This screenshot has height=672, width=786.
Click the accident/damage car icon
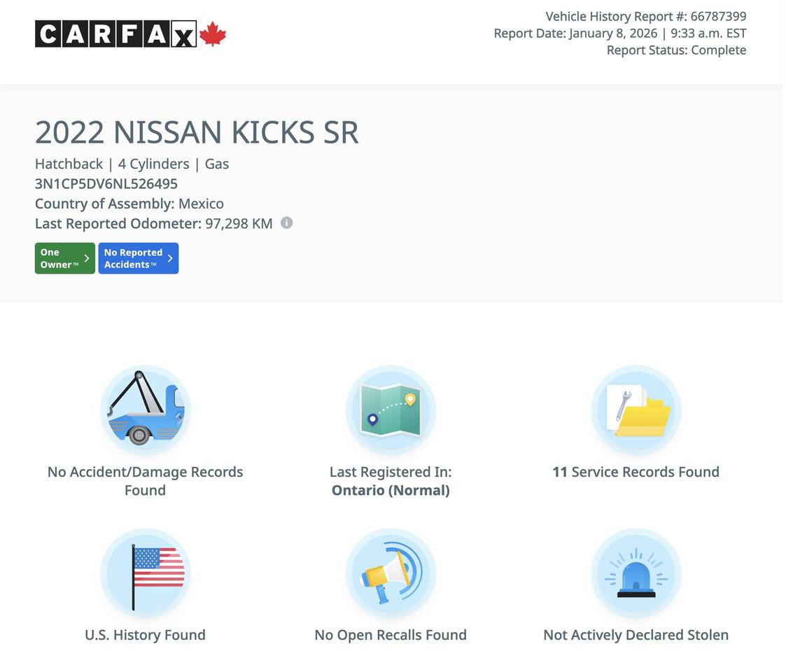pyautogui.click(x=145, y=409)
